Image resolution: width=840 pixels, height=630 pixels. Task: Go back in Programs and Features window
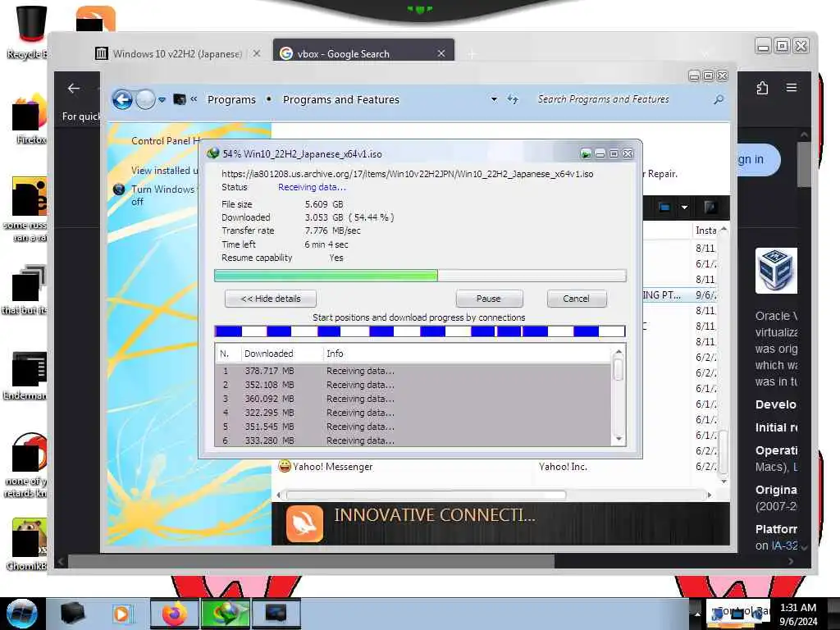click(122, 99)
